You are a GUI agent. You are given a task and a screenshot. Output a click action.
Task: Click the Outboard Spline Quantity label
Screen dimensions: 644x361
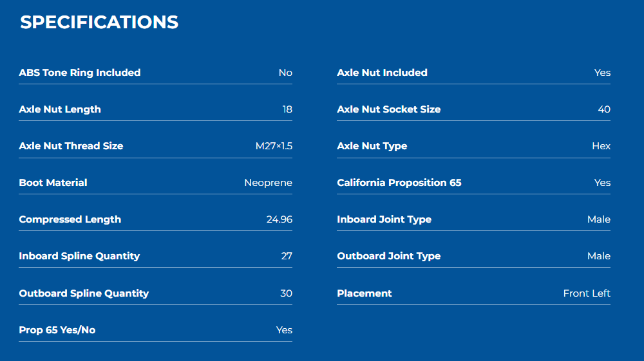(x=84, y=293)
